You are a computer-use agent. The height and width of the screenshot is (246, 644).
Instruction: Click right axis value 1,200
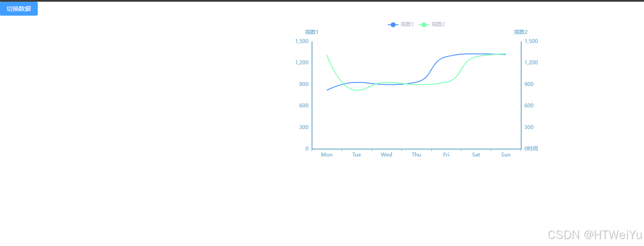pyautogui.click(x=531, y=63)
